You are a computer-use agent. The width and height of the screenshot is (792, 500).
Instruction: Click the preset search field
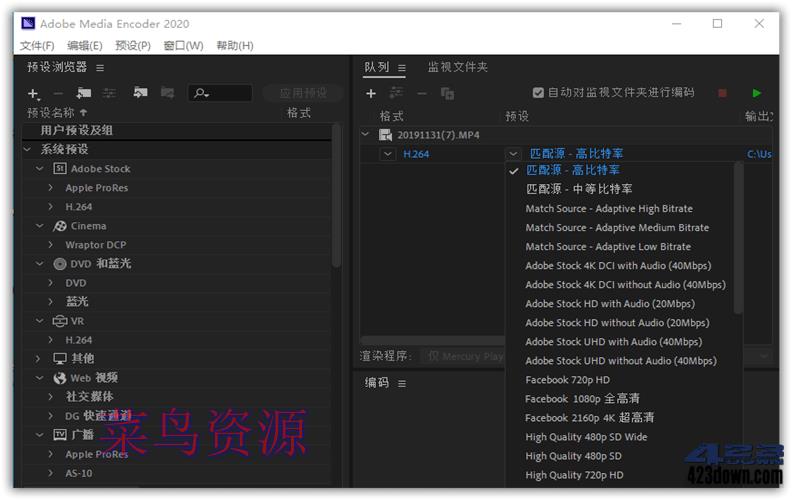click(220, 93)
